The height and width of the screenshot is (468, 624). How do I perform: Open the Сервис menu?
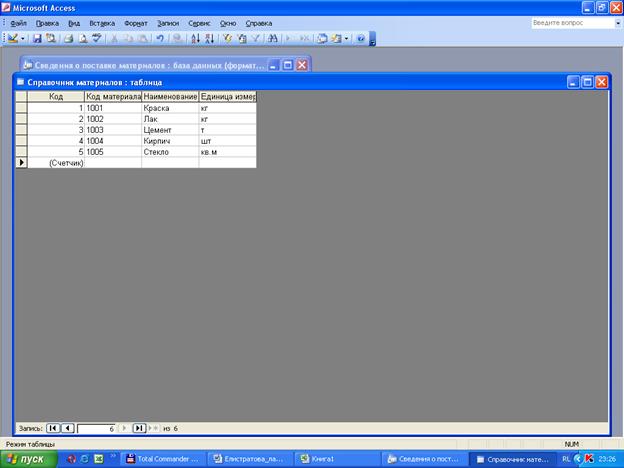click(199, 23)
